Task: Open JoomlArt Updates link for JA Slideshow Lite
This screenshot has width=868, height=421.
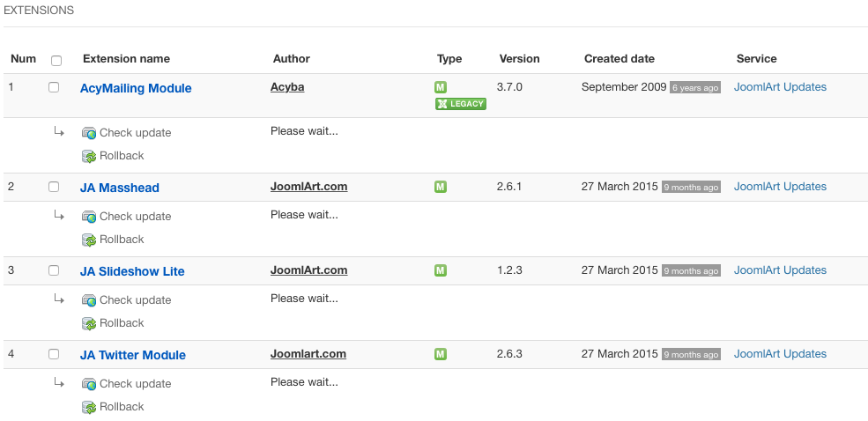Action: click(x=780, y=270)
